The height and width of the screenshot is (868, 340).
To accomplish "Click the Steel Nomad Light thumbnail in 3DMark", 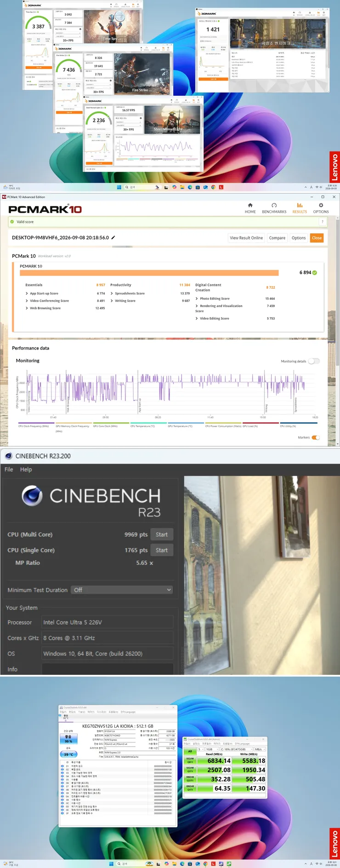I will point(172,120).
